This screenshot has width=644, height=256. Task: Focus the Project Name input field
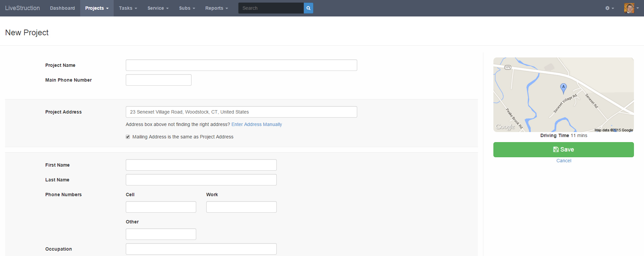tap(241, 65)
